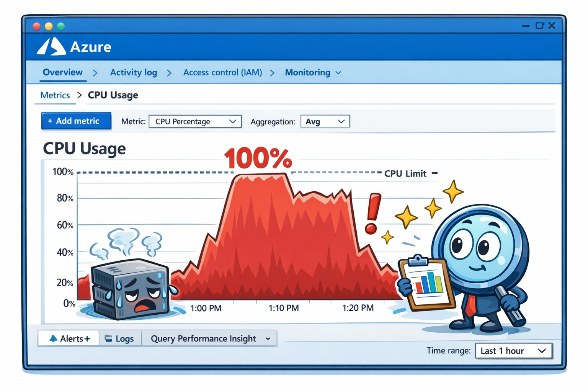Image resolution: width=588 pixels, height=392 pixels.
Task: Open the Overview tab
Action: click(x=63, y=72)
